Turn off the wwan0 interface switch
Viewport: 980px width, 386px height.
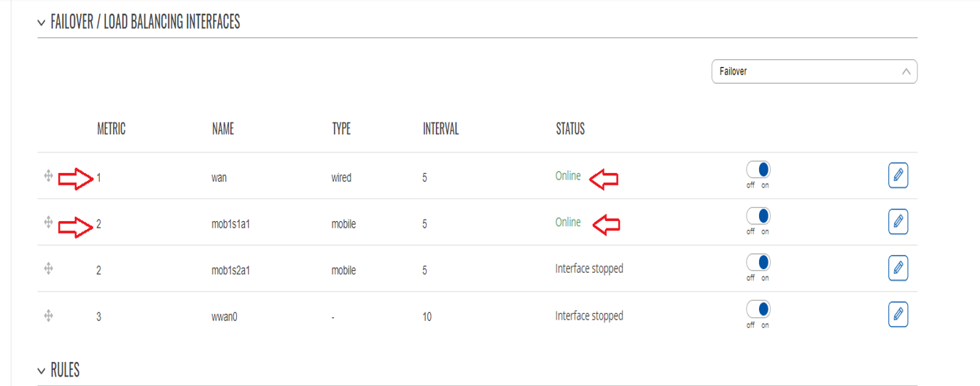[x=758, y=309]
